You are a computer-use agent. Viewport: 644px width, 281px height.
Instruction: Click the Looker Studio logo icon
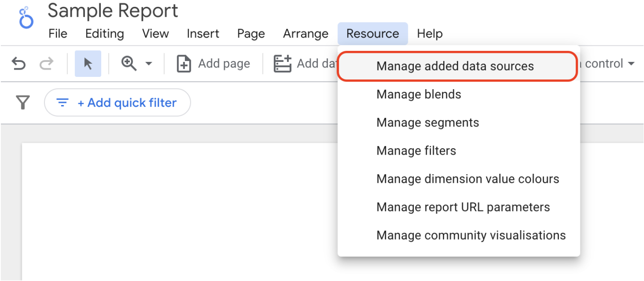26,18
